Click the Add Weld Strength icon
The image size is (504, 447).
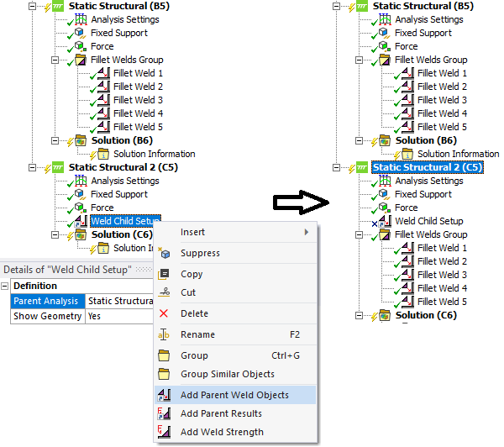165,432
